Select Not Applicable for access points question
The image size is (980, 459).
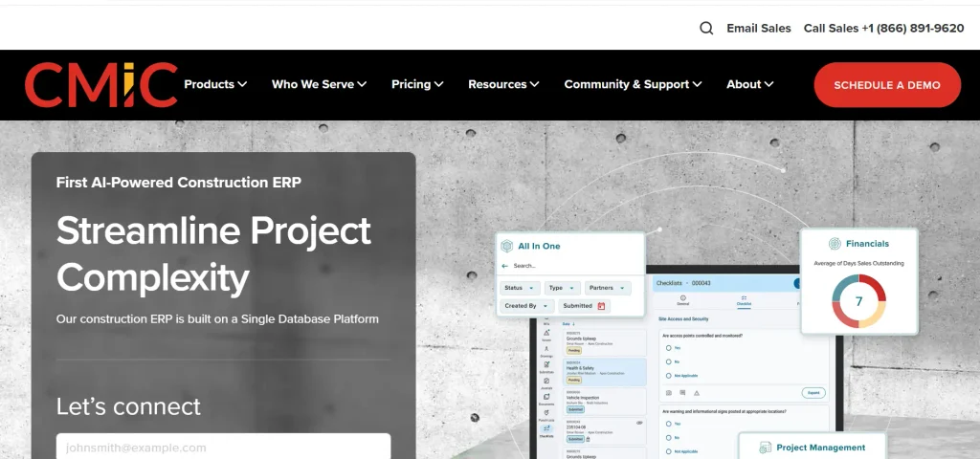pyautogui.click(x=669, y=375)
